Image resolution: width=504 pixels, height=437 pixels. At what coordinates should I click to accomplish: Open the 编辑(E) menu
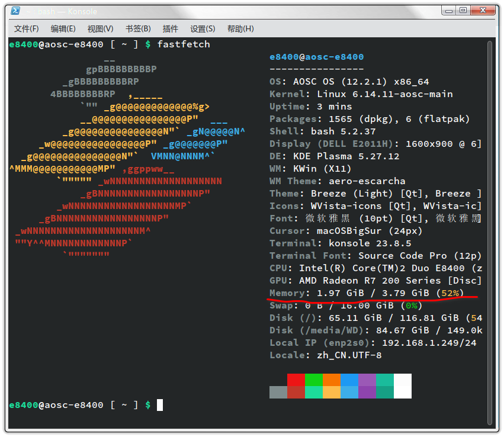pyautogui.click(x=63, y=29)
